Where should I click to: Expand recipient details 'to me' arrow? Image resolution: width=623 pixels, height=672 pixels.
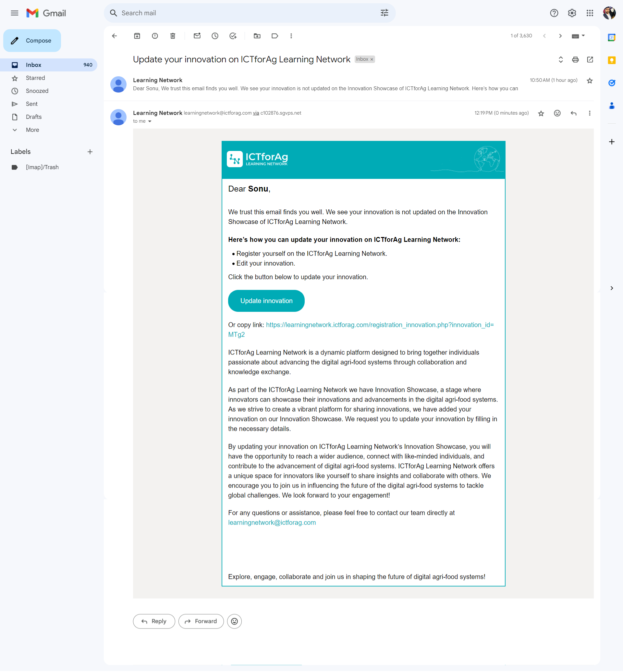150,121
